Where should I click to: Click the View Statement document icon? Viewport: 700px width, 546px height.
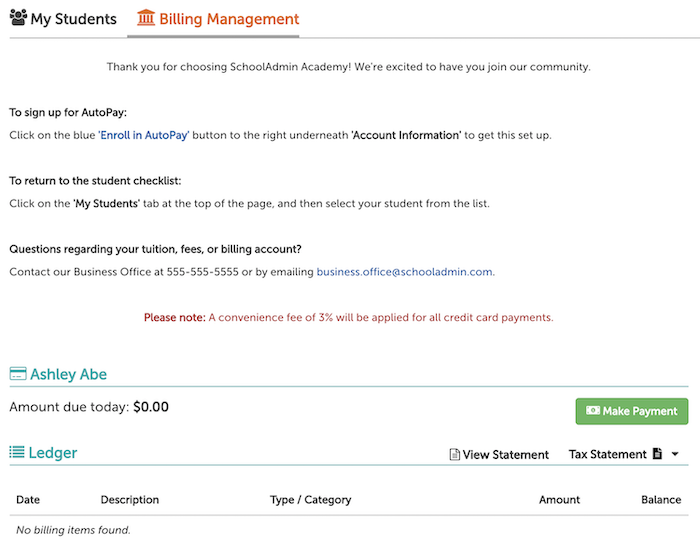coord(454,454)
